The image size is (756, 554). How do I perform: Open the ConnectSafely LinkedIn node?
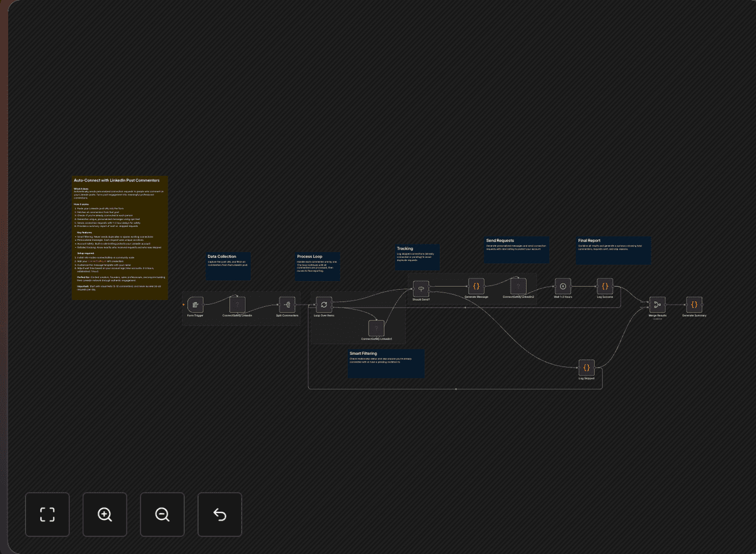tap(236, 303)
